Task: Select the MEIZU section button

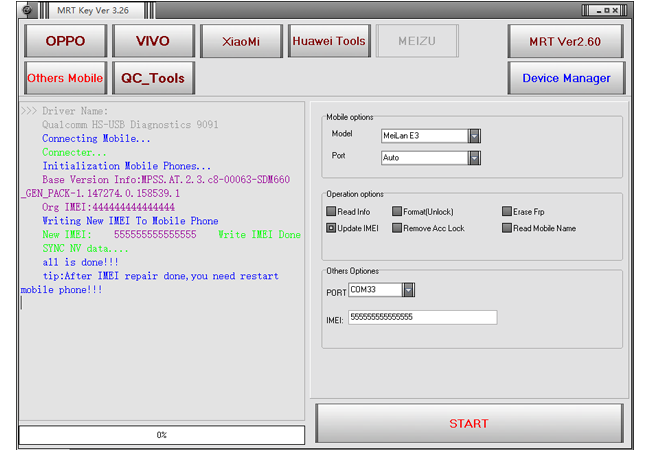Action: point(417,41)
